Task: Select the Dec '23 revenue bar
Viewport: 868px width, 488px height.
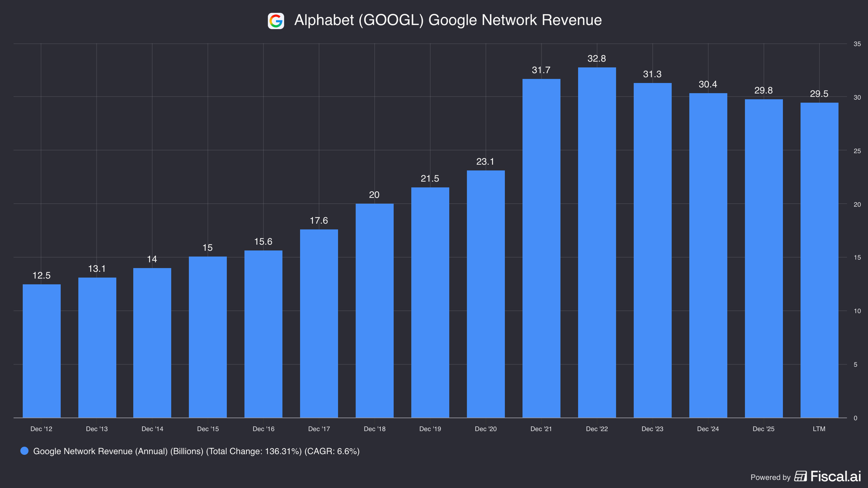Action: pos(652,250)
